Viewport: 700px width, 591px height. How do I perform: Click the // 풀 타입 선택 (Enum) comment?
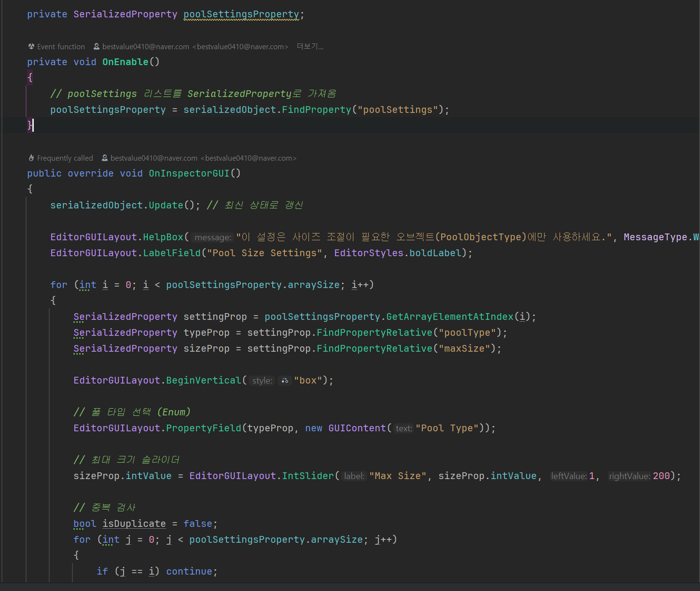pyautogui.click(x=132, y=412)
